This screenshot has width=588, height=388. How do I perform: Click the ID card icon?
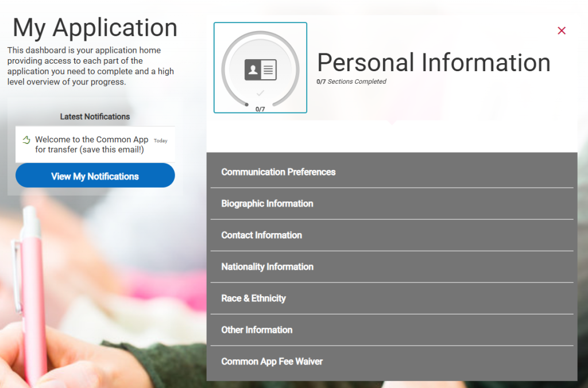260,69
